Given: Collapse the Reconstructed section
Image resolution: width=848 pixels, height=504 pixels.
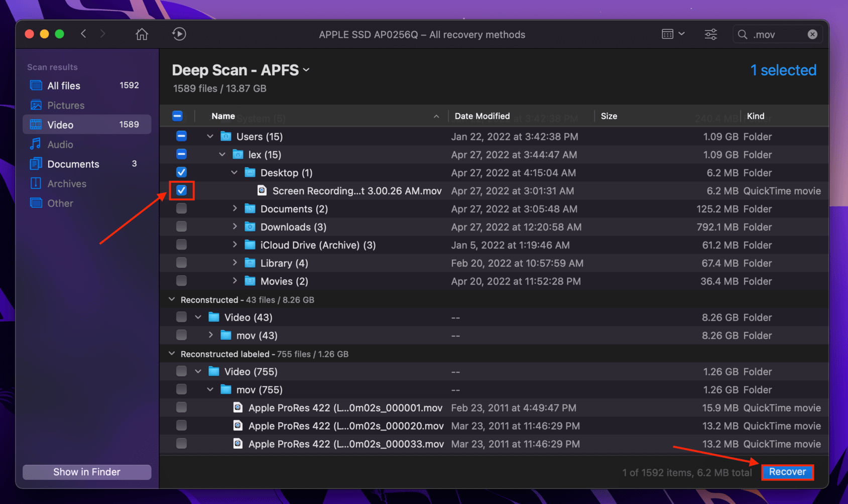Looking at the screenshot, I should (172, 299).
